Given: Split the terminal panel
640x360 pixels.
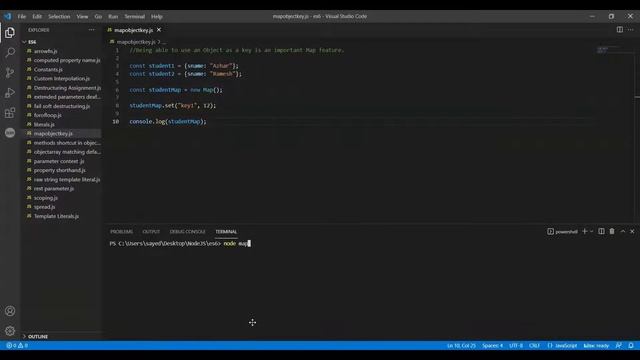Looking at the screenshot, I should (601, 231).
